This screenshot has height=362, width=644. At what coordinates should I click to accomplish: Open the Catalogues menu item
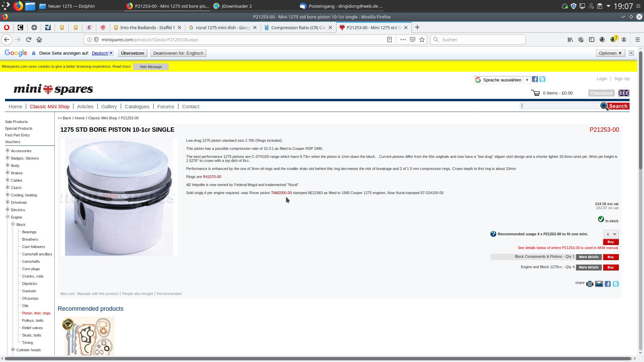pyautogui.click(x=137, y=107)
